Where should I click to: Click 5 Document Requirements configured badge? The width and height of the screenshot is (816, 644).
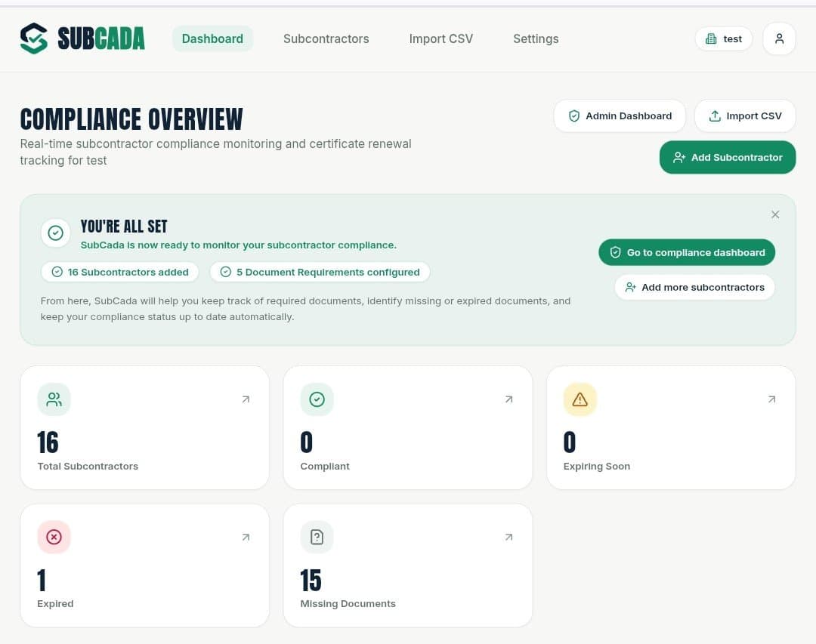point(320,272)
